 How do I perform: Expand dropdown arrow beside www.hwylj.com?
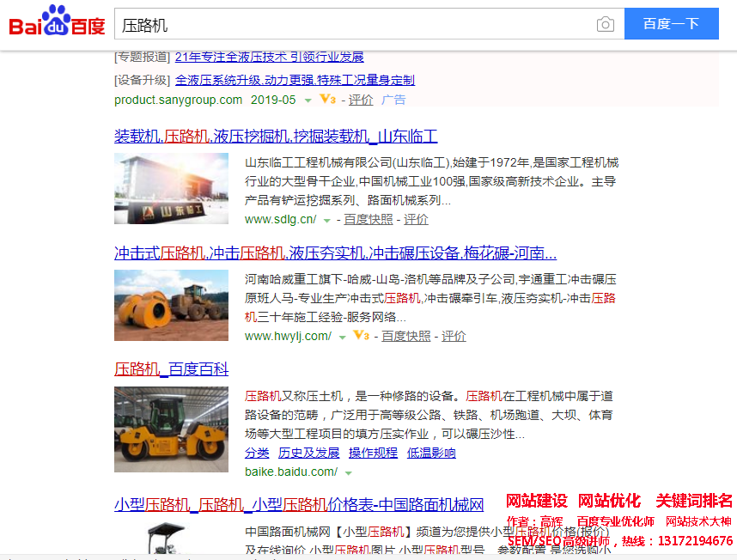(x=342, y=337)
